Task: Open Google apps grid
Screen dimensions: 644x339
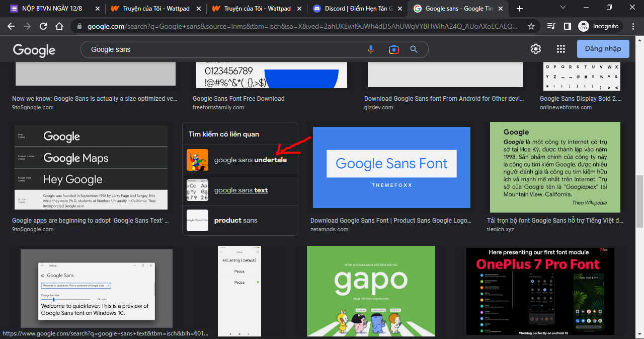Action: coord(561,49)
